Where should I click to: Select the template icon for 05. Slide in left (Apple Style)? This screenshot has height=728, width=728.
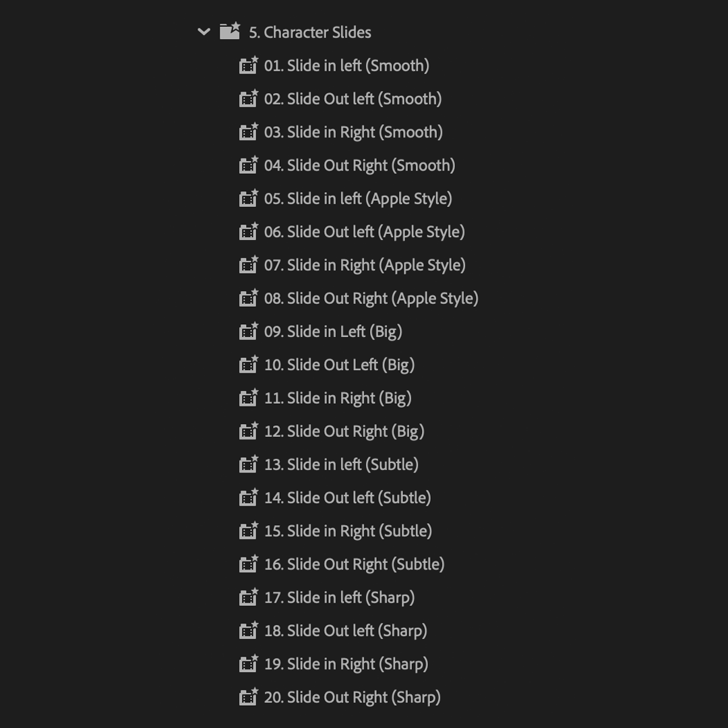249,198
